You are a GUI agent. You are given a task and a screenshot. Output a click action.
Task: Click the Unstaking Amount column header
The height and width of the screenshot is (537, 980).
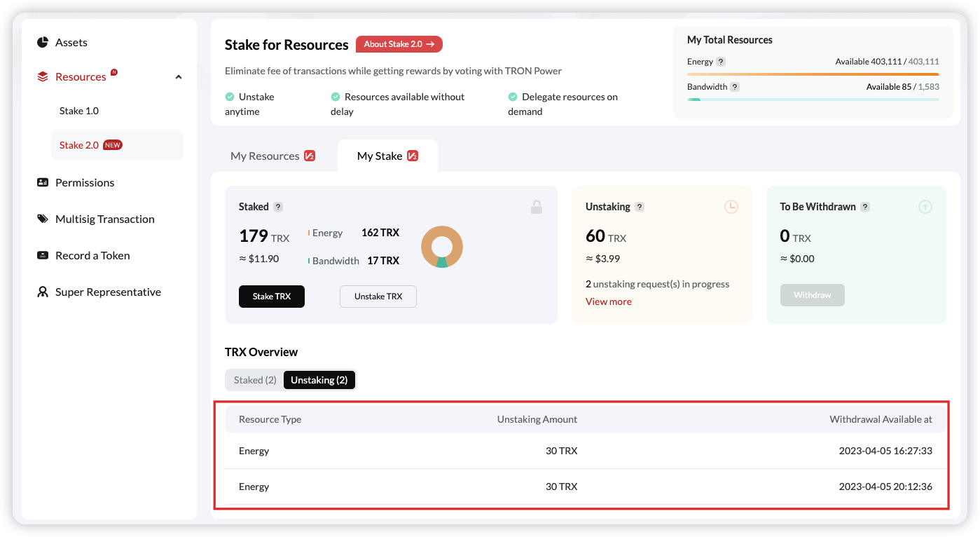(x=537, y=419)
